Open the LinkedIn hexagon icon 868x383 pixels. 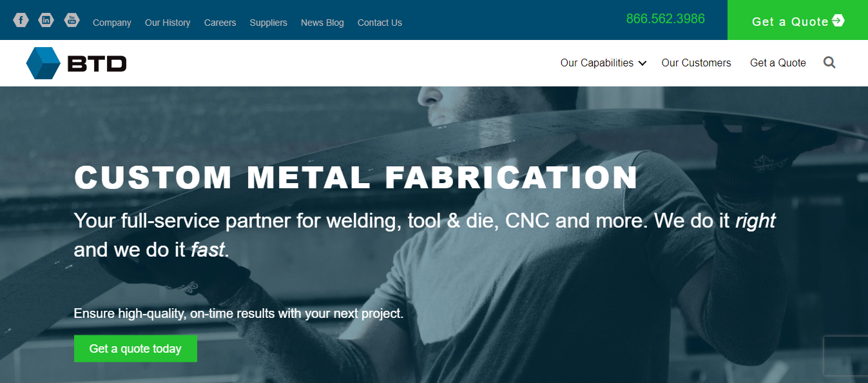click(46, 20)
